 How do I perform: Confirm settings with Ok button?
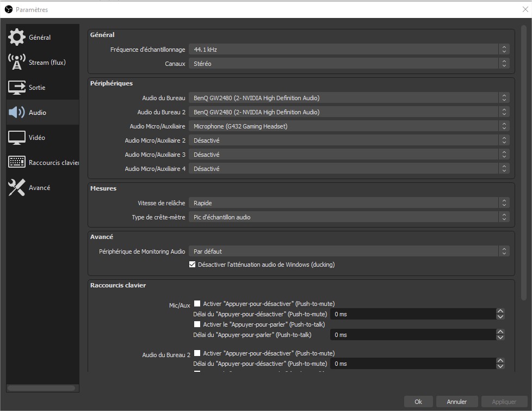pyautogui.click(x=418, y=402)
